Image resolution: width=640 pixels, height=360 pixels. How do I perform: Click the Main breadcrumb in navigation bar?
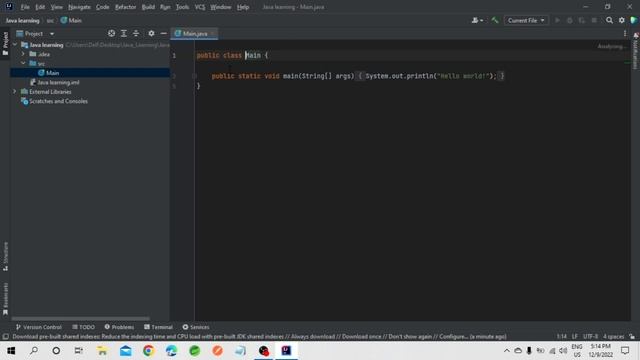(71, 20)
